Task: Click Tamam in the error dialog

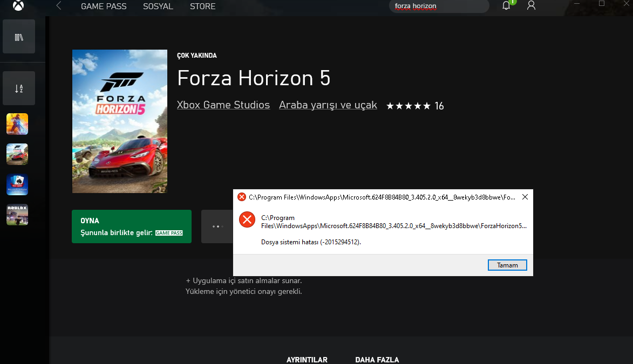Action: tap(507, 265)
